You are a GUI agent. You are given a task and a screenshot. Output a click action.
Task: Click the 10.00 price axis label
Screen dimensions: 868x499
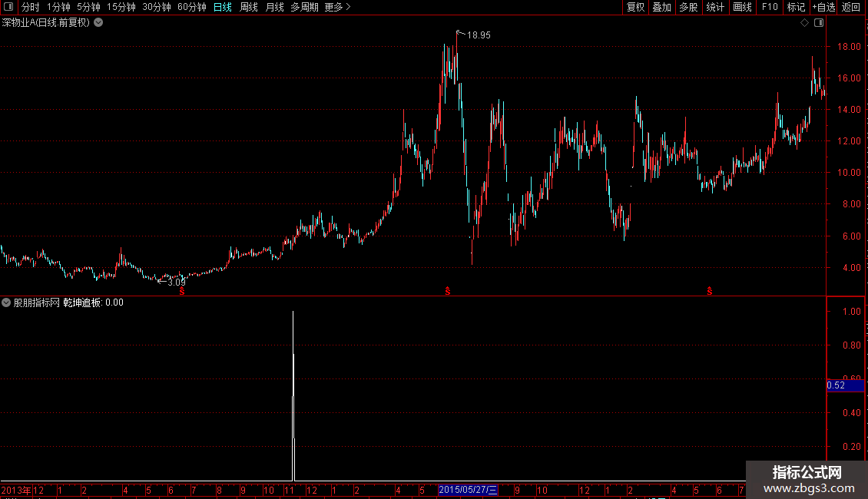[849, 173]
